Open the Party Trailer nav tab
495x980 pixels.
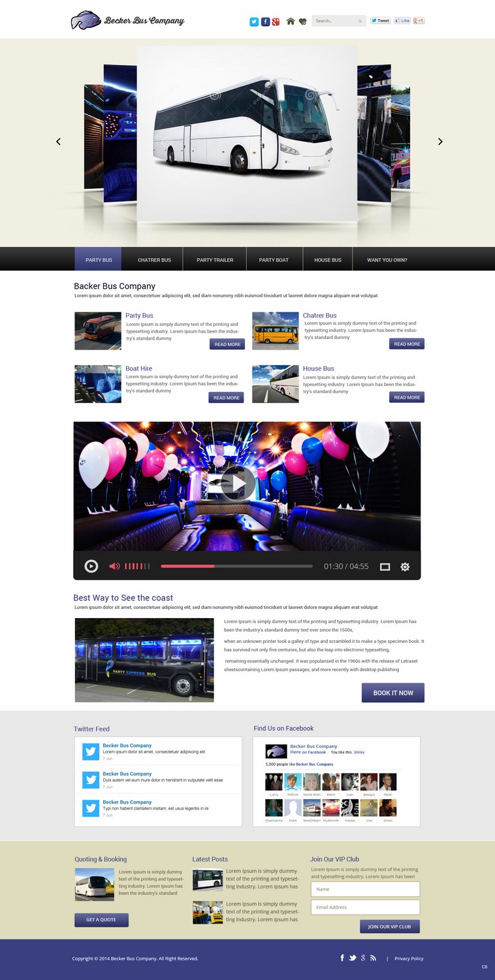click(215, 259)
